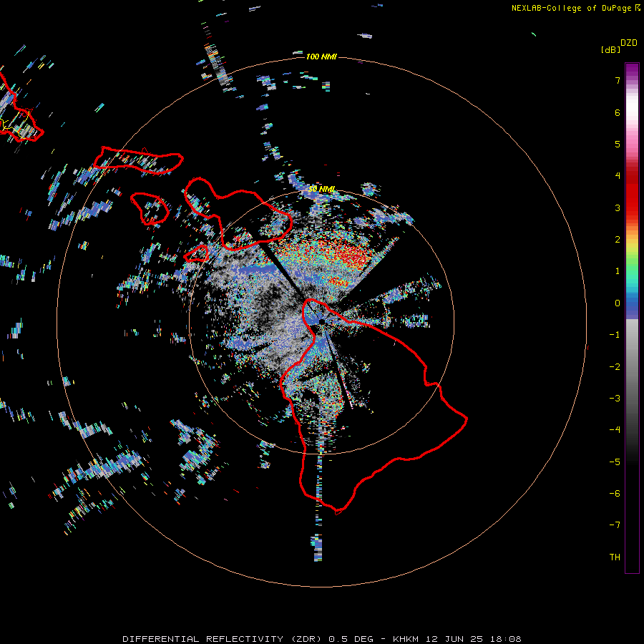The width and height of the screenshot is (644, 644).
Task: Click the purple top of the color bar
Action: pyautogui.click(x=632, y=70)
